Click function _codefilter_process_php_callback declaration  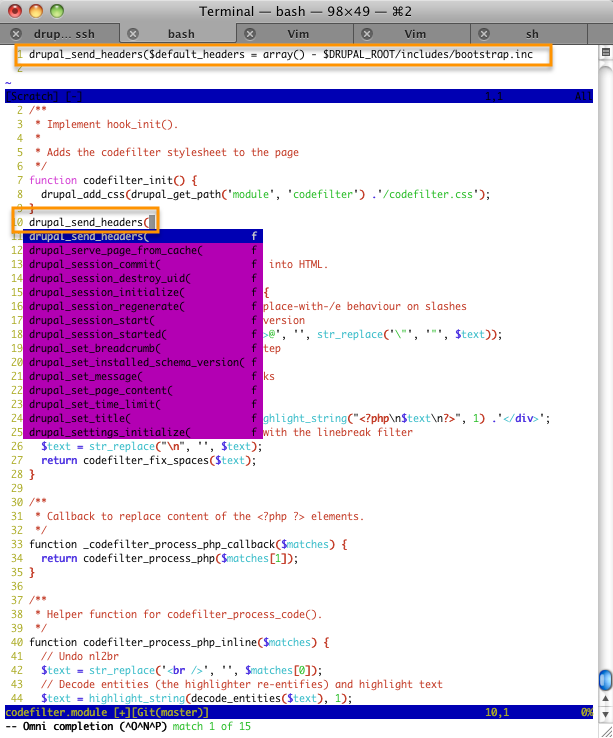[x=188, y=545]
